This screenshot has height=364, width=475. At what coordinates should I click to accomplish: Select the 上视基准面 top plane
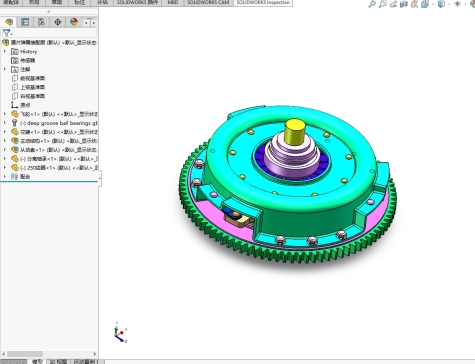tap(33, 87)
